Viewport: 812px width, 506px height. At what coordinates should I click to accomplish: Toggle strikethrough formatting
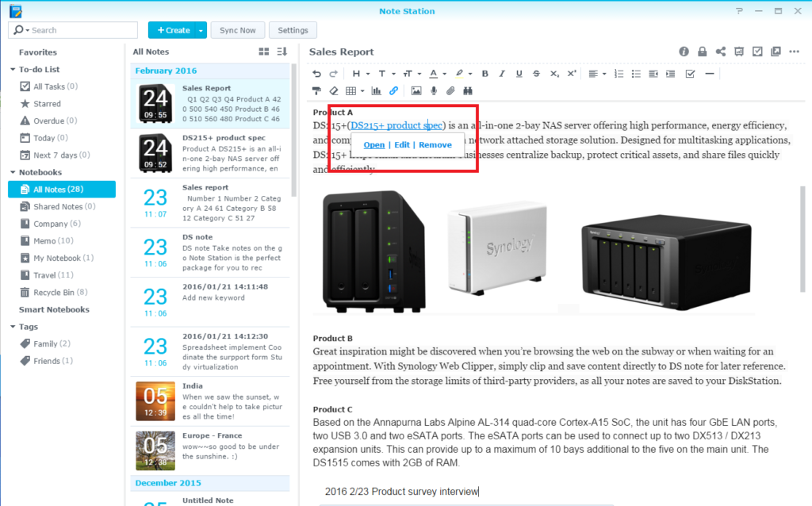point(537,74)
